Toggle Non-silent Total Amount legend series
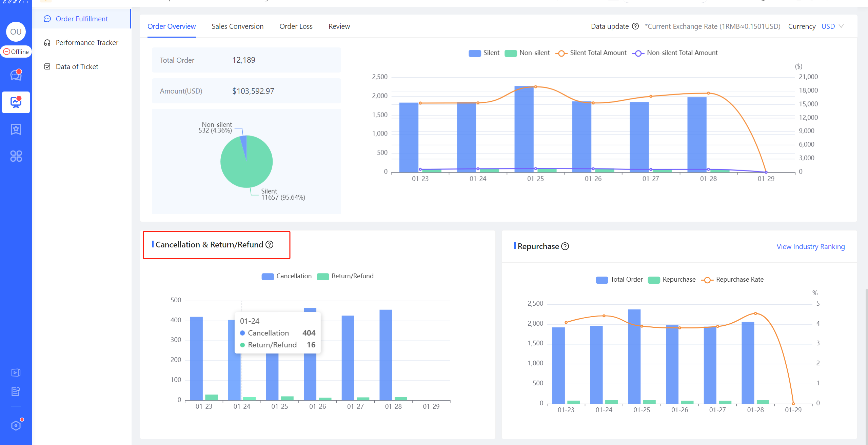 click(675, 53)
